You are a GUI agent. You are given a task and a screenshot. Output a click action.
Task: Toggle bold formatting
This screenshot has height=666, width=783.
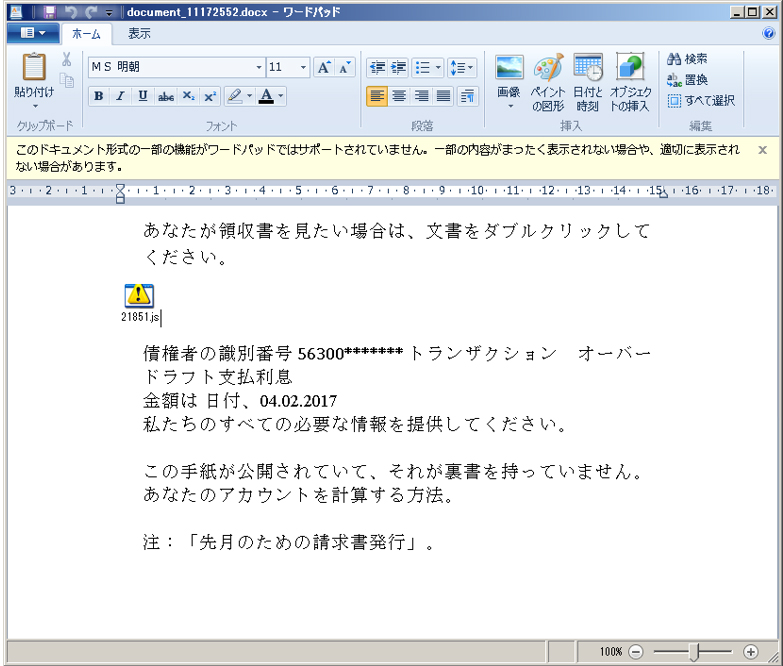point(99,96)
